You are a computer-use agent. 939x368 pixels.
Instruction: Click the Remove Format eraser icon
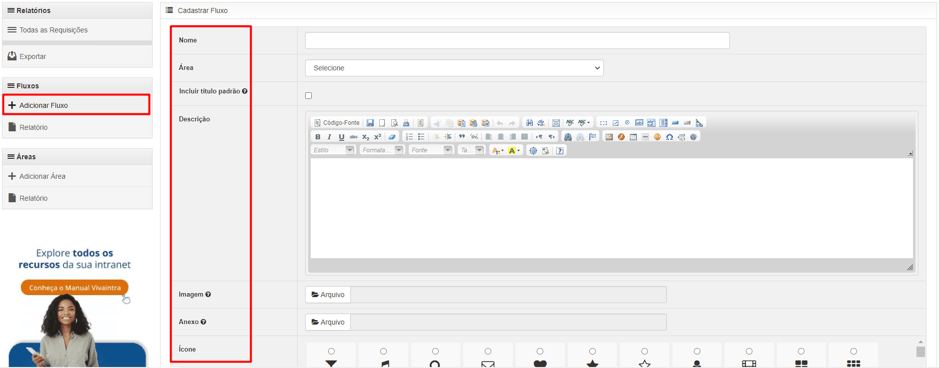(392, 137)
